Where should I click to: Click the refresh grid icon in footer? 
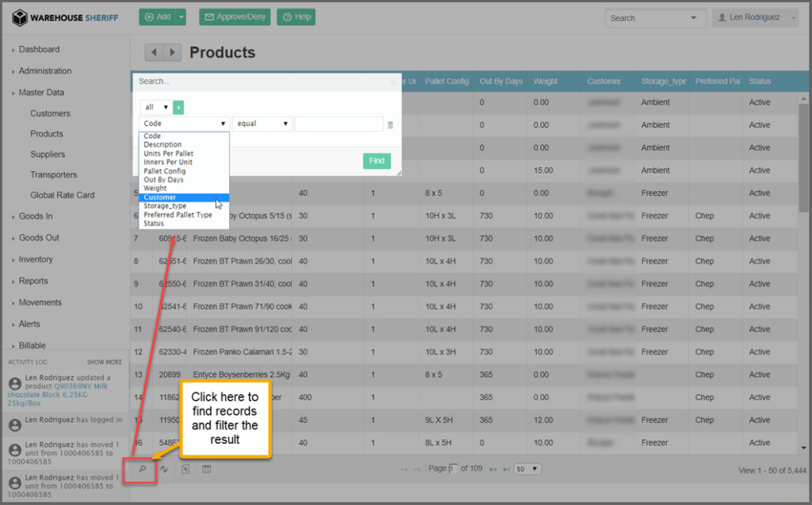point(164,469)
